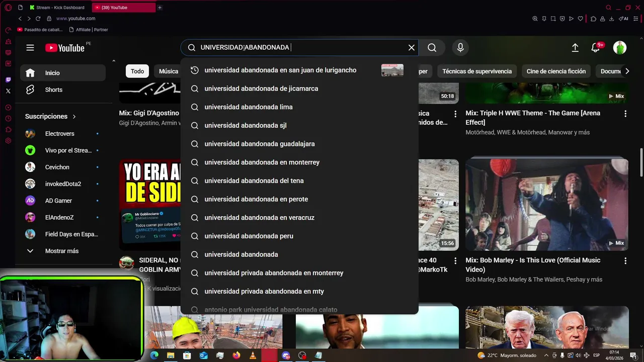
Task: Click the search input field text
Action: click(x=245, y=47)
